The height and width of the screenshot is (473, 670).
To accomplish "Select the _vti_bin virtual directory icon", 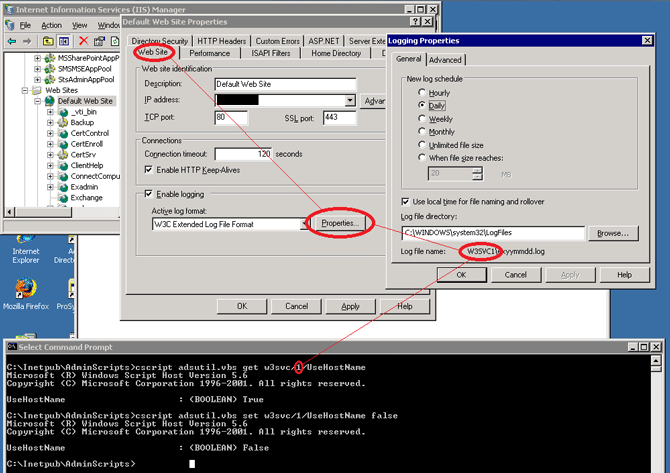I will tap(63, 112).
